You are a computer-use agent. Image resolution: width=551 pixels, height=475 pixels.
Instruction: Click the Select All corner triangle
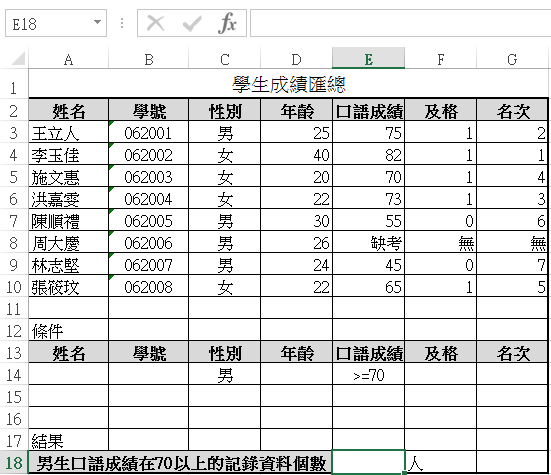(x=18, y=58)
